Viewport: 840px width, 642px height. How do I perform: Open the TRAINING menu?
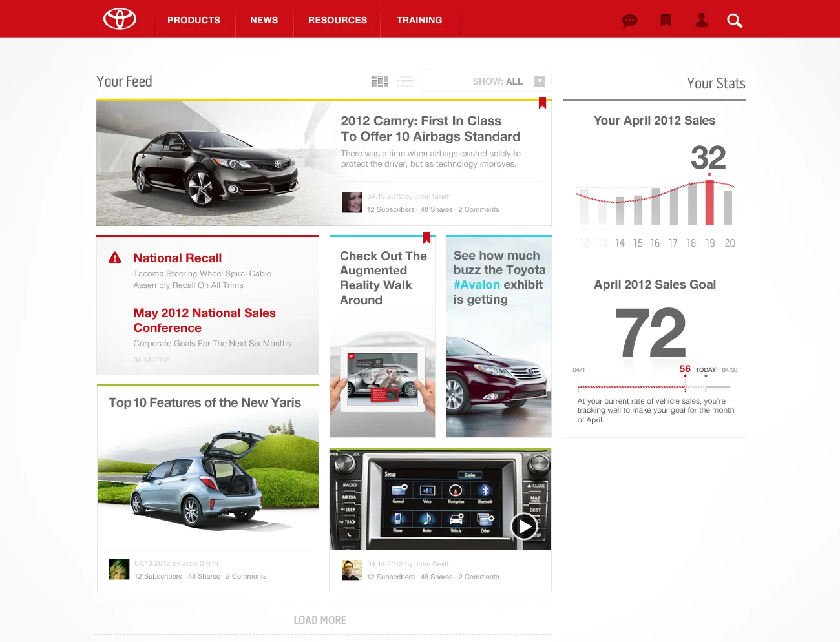(x=419, y=20)
